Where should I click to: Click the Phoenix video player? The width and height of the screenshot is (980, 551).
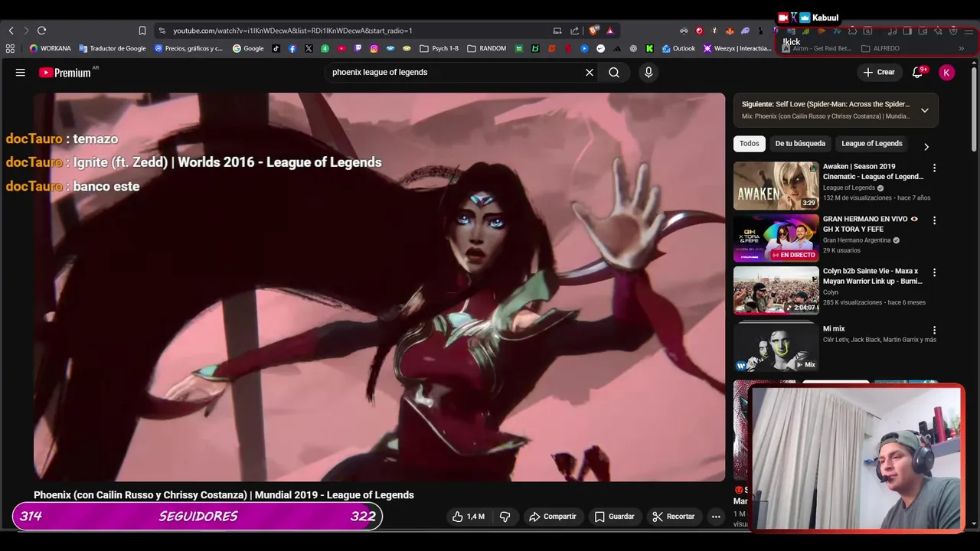point(379,287)
